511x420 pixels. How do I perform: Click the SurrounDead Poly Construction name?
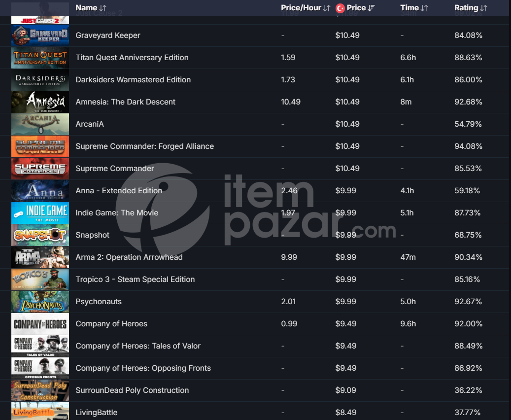[x=132, y=390]
